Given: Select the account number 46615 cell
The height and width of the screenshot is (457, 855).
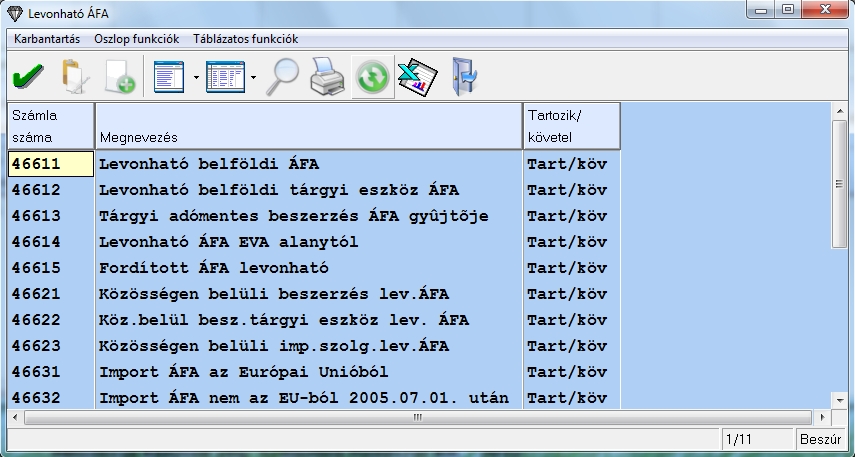Looking at the screenshot, I should 50,268.
